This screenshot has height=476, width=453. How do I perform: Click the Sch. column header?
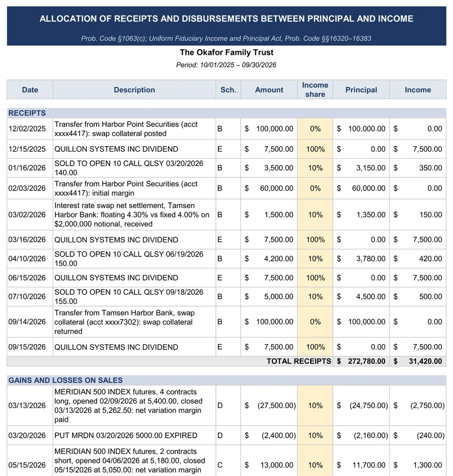pos(229,90)
